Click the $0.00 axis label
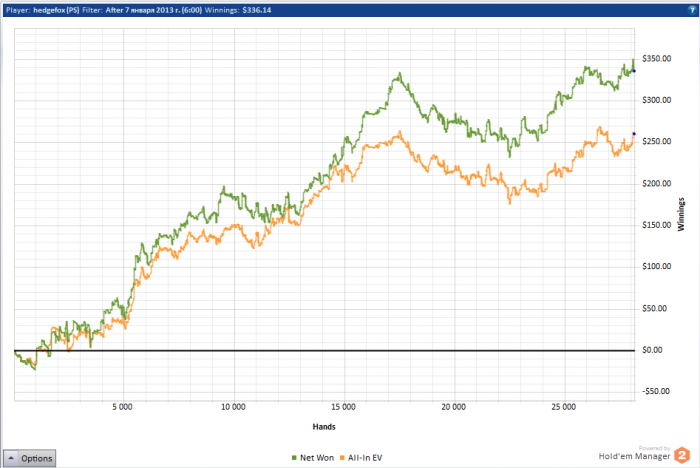 pos(652,350)
